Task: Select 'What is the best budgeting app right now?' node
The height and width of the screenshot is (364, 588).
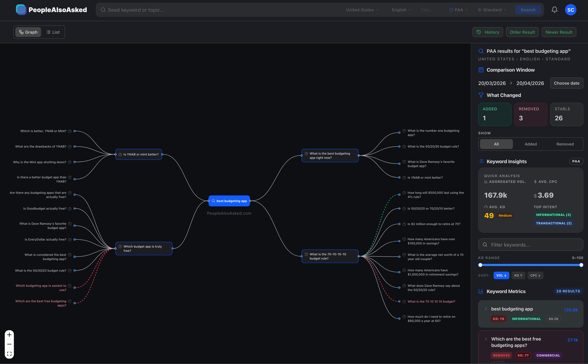Action: click(x=330, y=155)
